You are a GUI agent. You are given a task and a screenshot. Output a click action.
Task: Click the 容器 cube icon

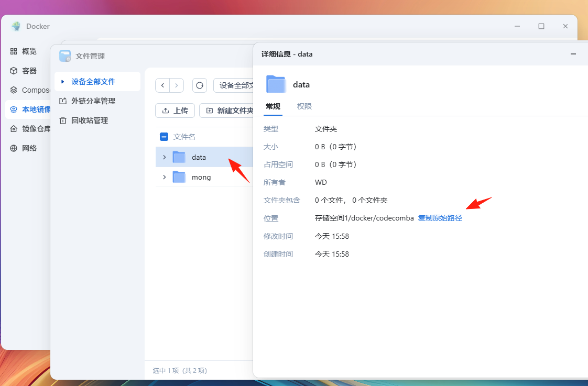[x=14, y=71]
